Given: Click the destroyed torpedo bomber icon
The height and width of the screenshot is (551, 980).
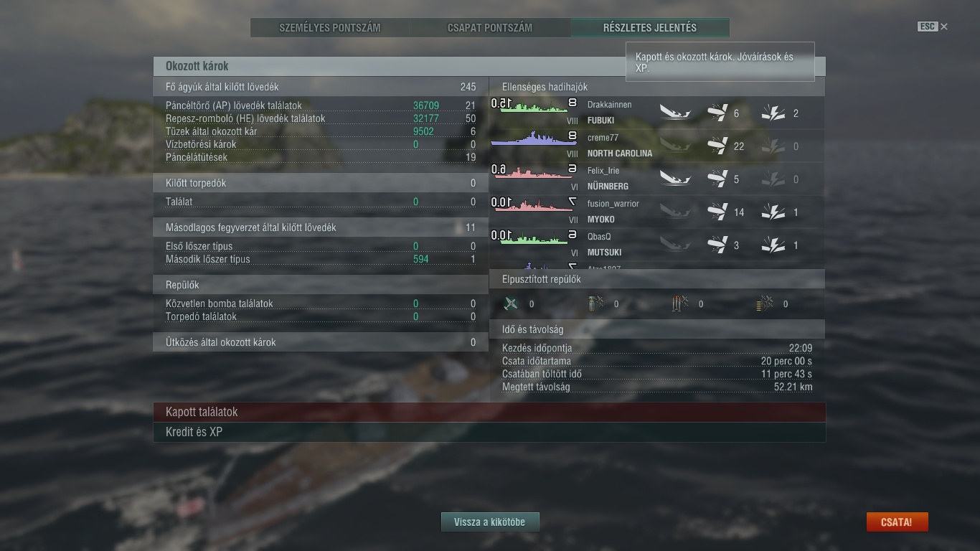Looking at the screenshot, I should point(680,303).
